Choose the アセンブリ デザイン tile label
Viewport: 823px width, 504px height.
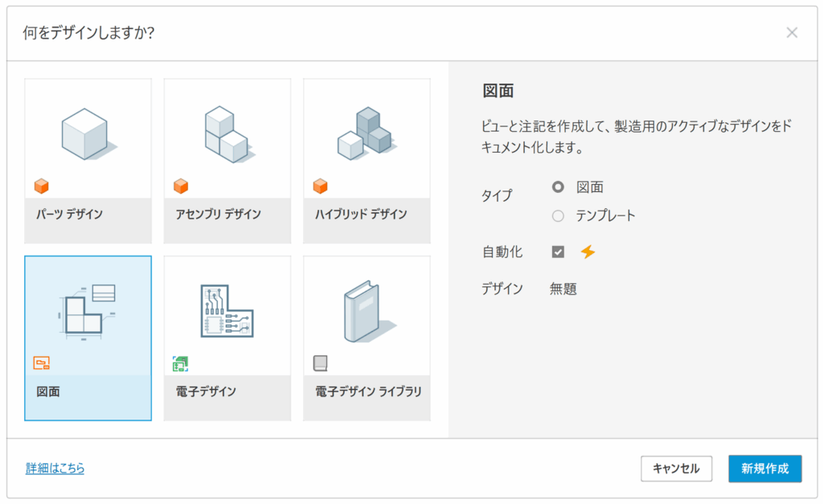219,214
